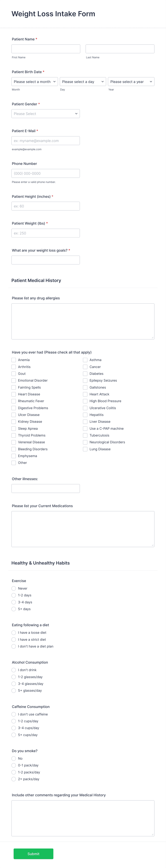Click the drug allergies text area

(83, 322)
